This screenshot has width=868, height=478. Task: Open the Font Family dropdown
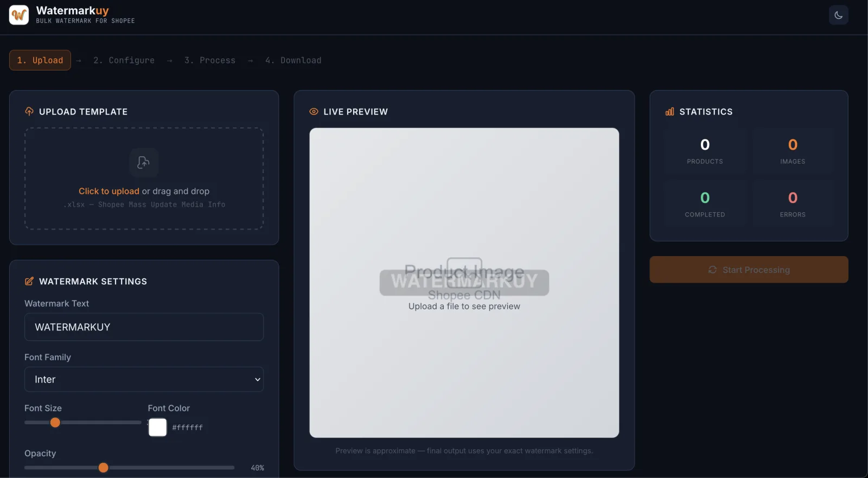(x=144, y=379)
